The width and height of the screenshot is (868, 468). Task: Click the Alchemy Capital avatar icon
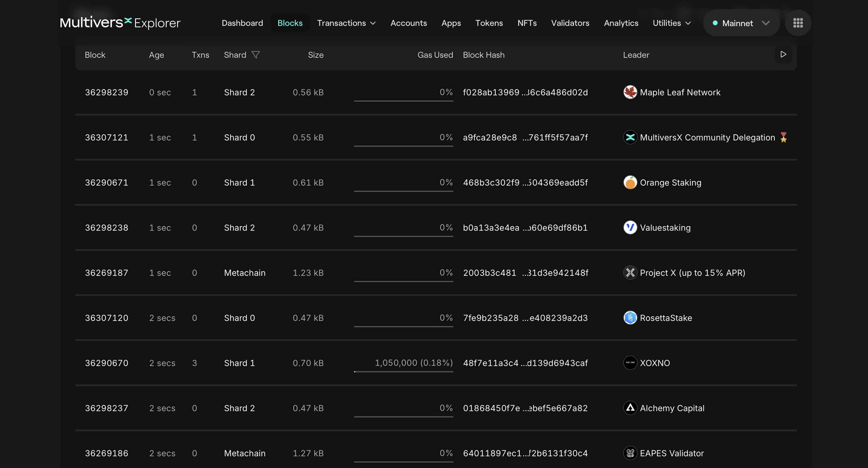pyautogui.click(x=630, y=408)
